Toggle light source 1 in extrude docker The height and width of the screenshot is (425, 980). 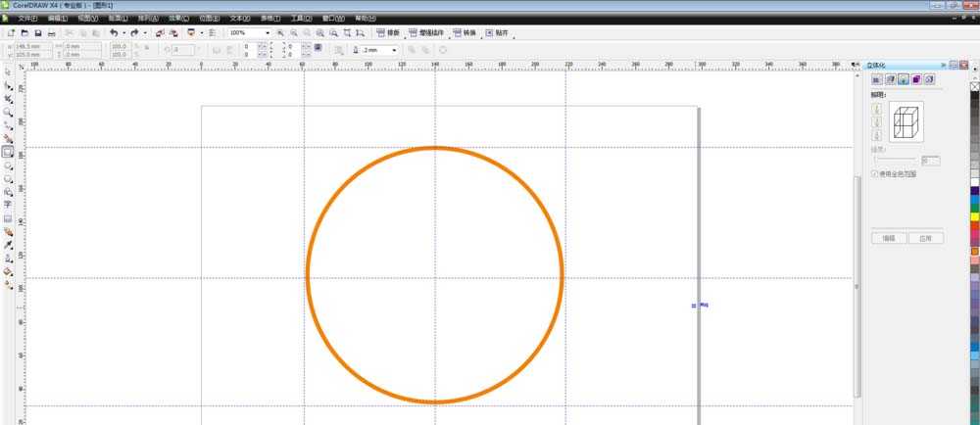pos(876,109)
